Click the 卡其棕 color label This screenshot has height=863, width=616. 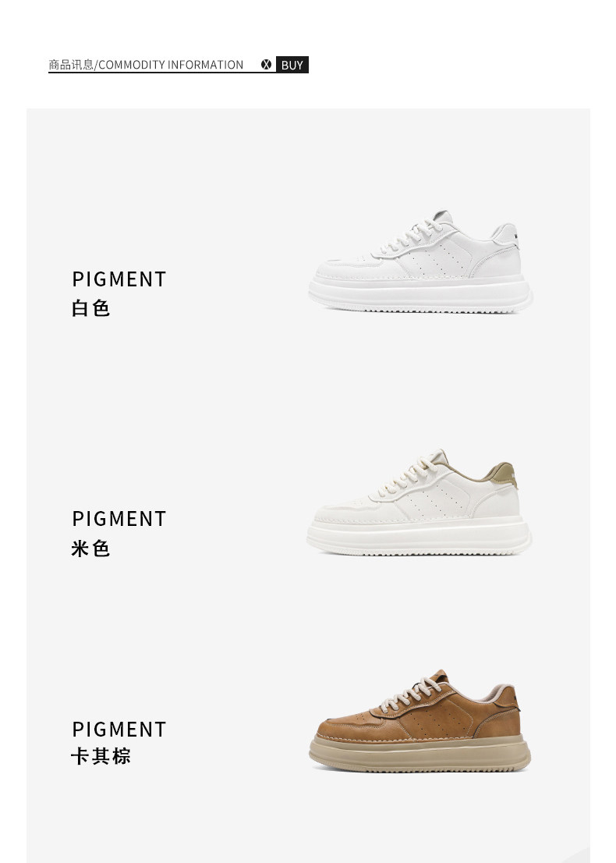click(101, 756)
